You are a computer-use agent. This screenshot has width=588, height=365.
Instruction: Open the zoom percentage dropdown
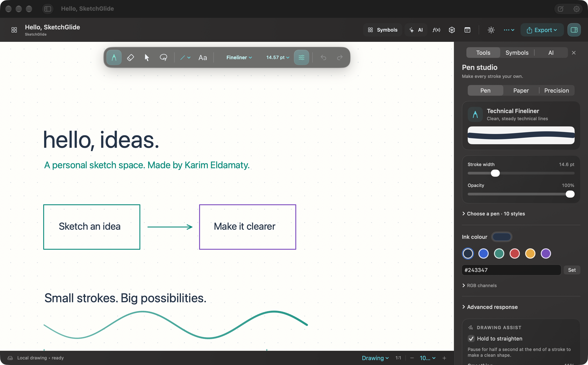(x=427, y=358)
